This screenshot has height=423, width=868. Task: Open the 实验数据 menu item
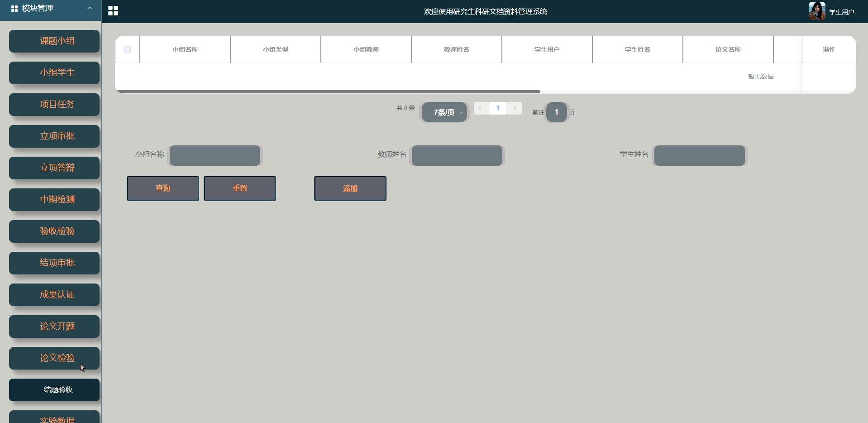(x=54, y=417)
